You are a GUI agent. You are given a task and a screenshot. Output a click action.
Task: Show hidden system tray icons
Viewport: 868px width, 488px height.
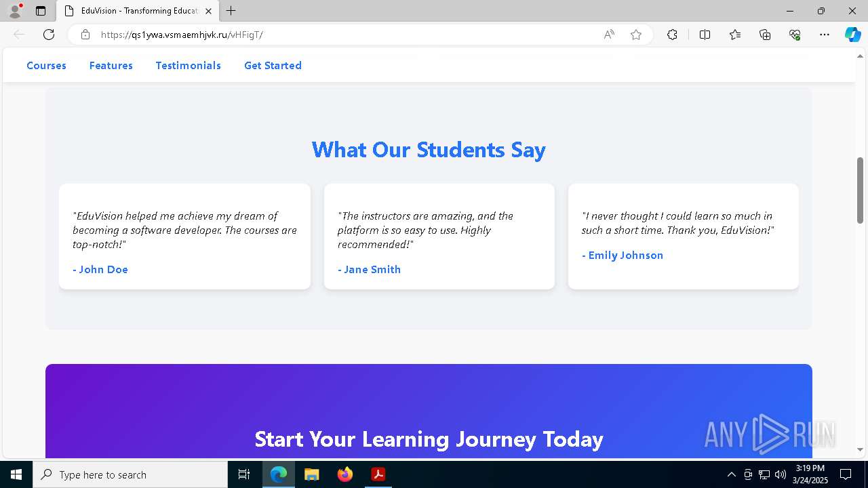731,474
